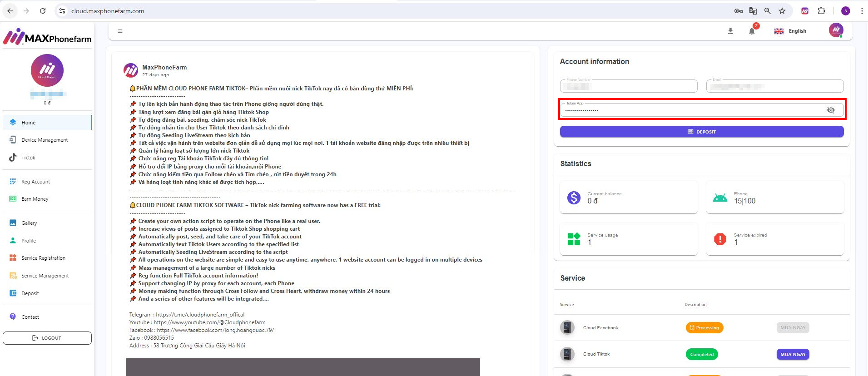The image size is (868, 376).
Task: Click the embedded video thumbnail
Action: (x=303, y=367)
